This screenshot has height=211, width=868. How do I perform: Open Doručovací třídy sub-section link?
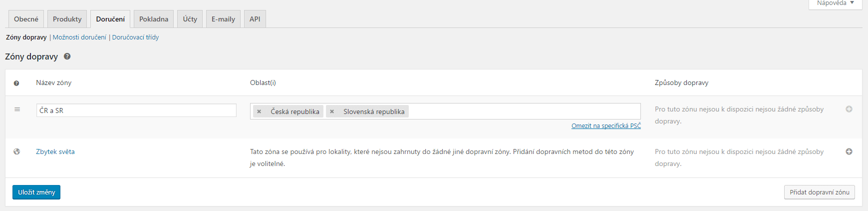(135, 37)
